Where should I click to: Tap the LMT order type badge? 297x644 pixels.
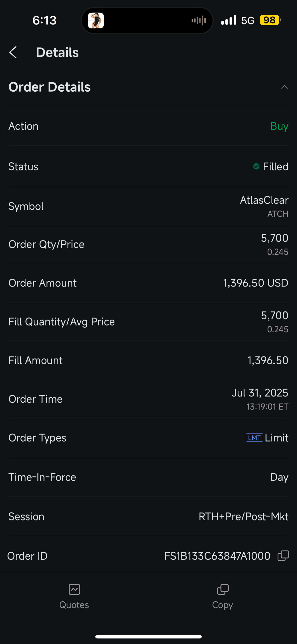(254, 437)
